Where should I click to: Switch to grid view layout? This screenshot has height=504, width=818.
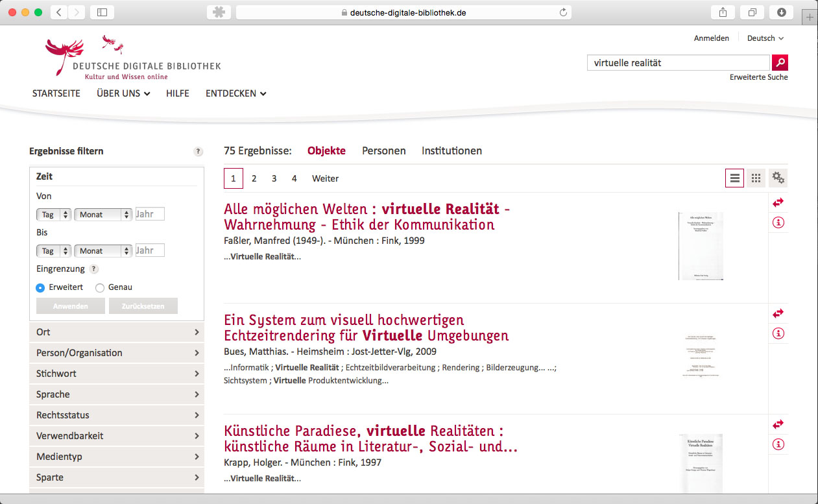click(756, 178)
